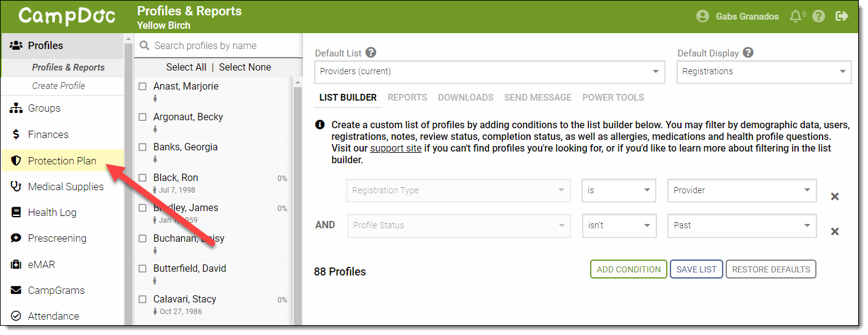Image resolution: width=868 pixels, height=335 pixels.
Task: Tick the Butterfield, David checkbox
Action: pyautogui.click(x=142, y=269)
